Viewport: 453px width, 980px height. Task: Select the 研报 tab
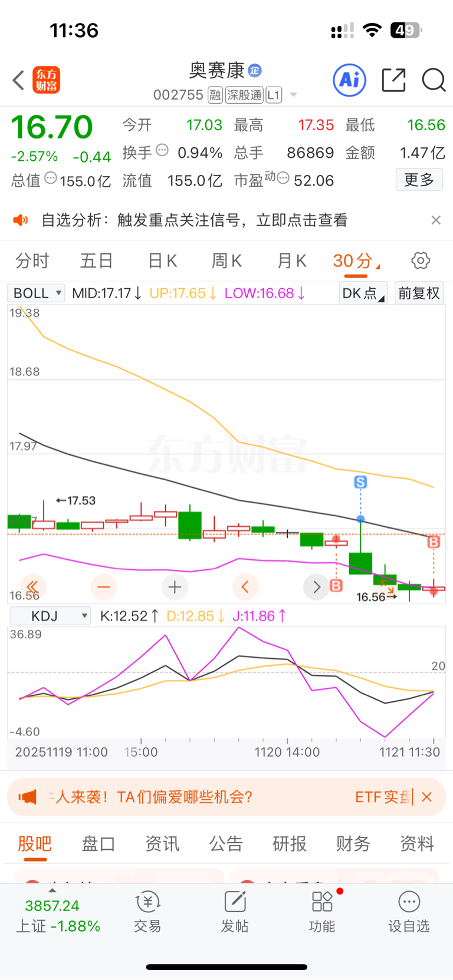pyautogui.click(x=290, y=843)
